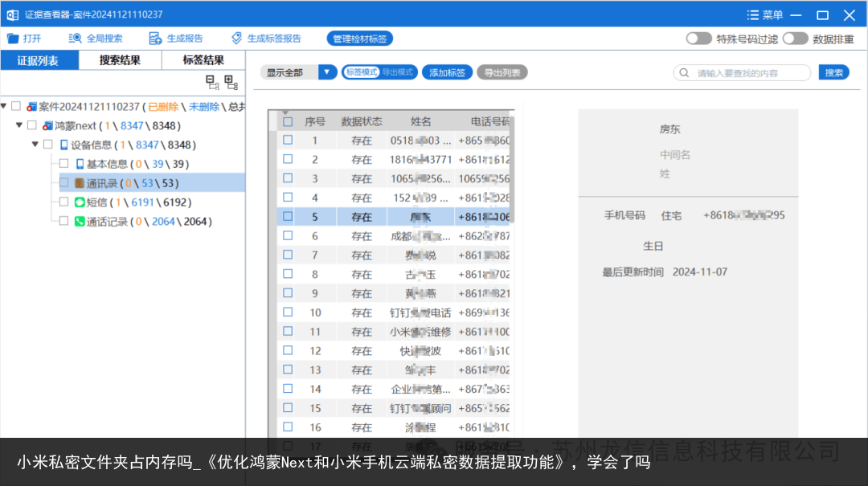Image resolution: width=868 pixels, height=486 pixels.
Task: Toggle 特殊号码过滤 switch
Action: point(698,39)
